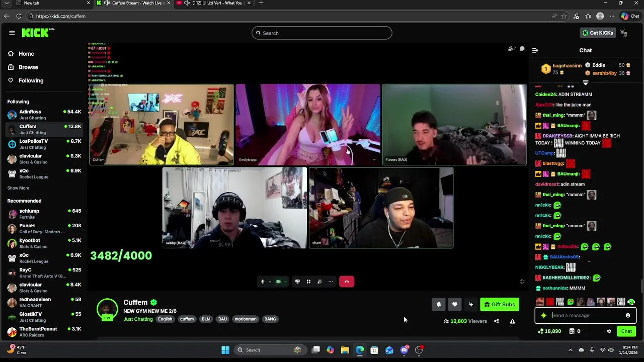The height and width of the screenshot is (362, 644).
Task: Open more options ellipsis in call bar
Action: [x=331, y=282]
